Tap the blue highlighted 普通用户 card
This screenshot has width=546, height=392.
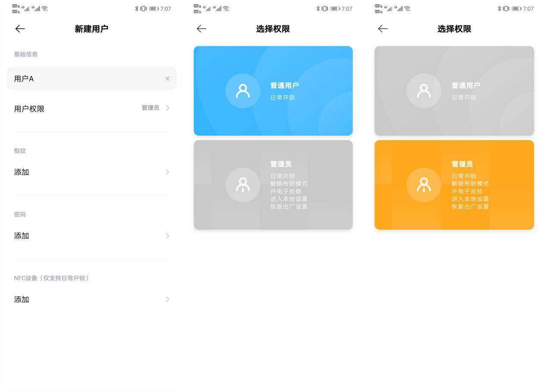(x=273, y=90)
